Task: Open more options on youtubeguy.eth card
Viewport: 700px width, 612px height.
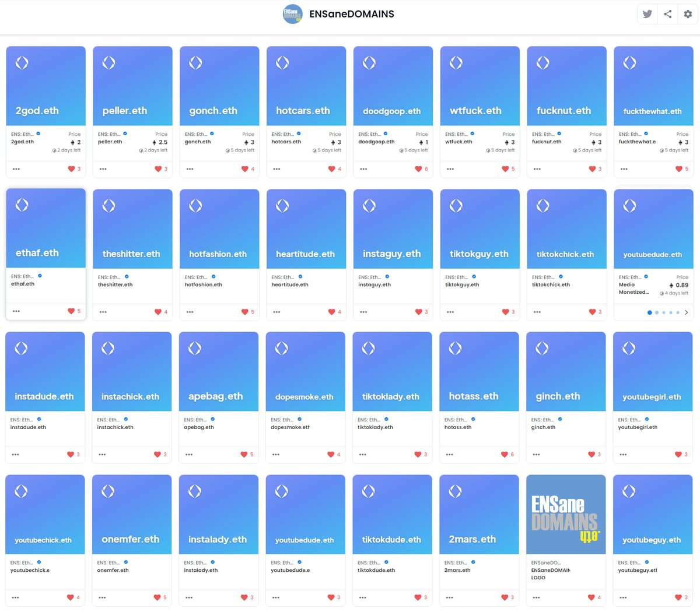Action: click(x=624, y=597)
